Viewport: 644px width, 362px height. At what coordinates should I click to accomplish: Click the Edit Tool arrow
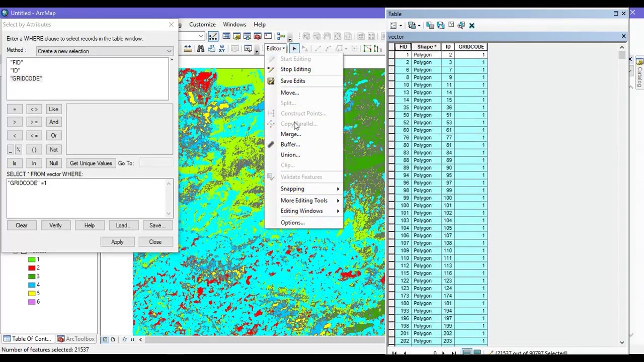294,49
